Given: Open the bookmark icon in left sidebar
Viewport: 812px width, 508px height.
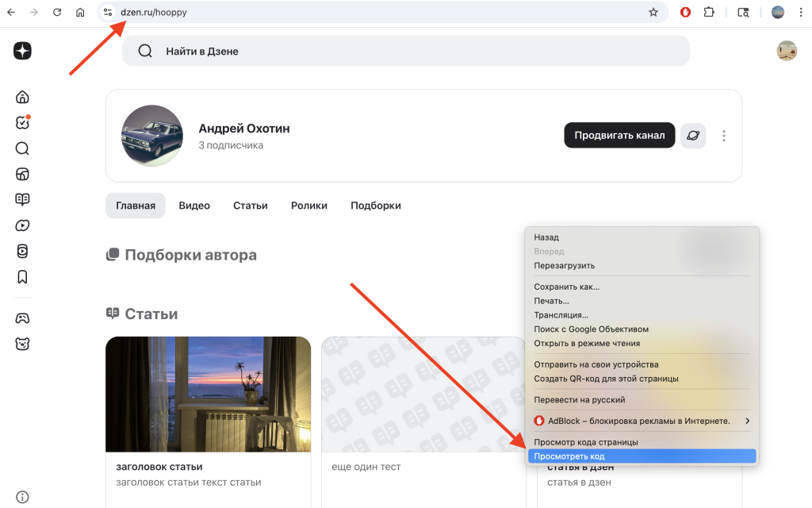Looking at the screenshot, I should (22, 277).
